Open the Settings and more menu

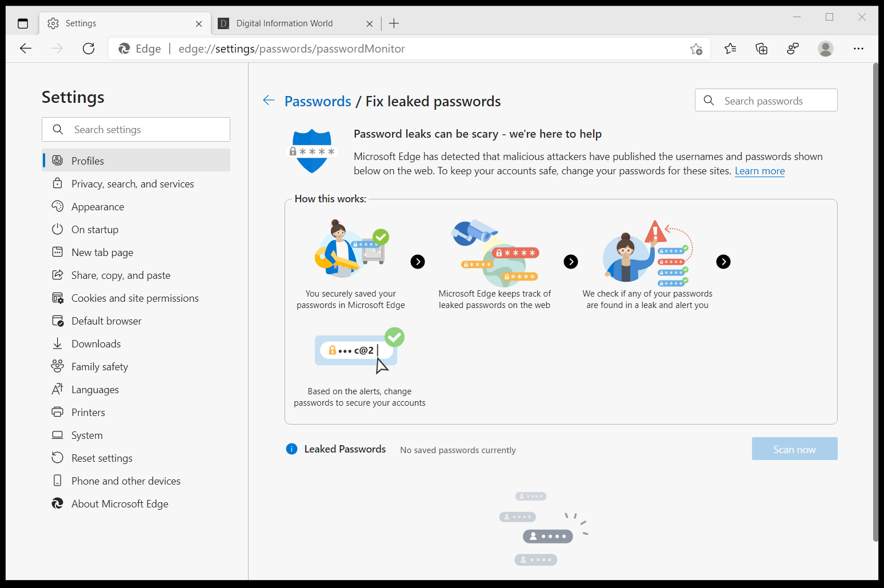click(859, 49)
